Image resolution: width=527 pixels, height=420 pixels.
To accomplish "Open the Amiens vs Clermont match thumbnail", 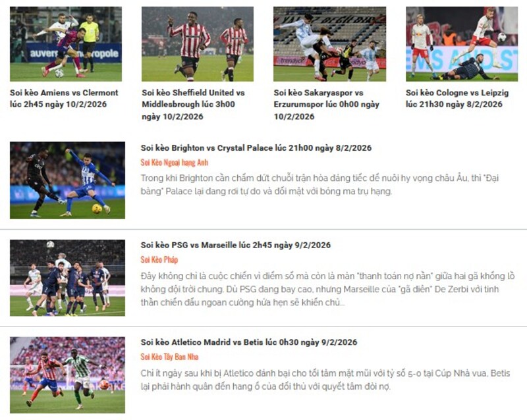I will click(x=66, y=44).
